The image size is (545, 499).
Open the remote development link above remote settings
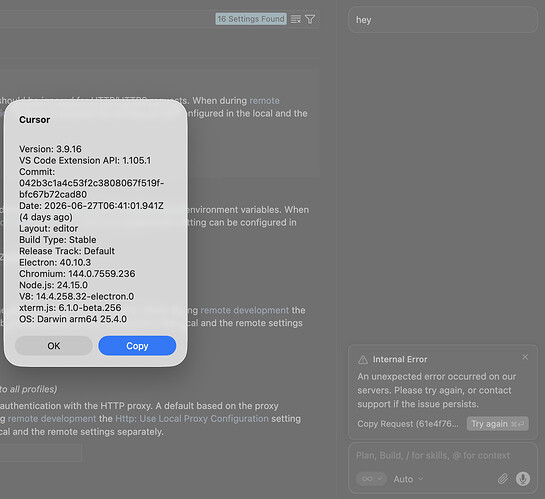click(x=244, y=310)
